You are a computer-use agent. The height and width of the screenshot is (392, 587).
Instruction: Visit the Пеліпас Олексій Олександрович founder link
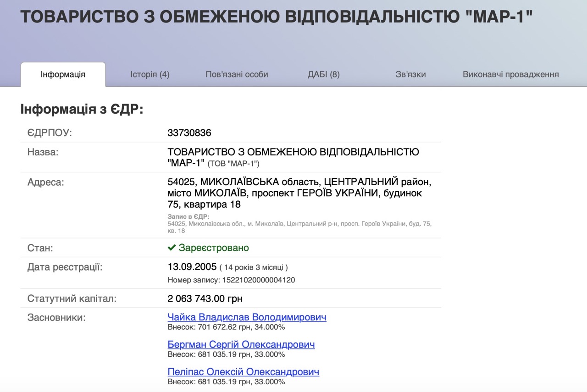pos(243,372)
